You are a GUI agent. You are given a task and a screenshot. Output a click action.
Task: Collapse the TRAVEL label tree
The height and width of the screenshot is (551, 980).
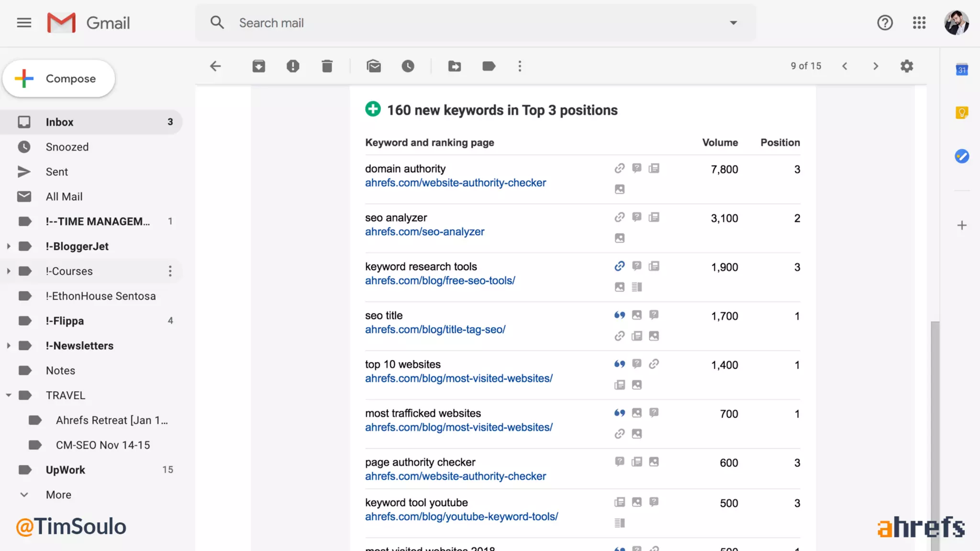pos(9,396)
